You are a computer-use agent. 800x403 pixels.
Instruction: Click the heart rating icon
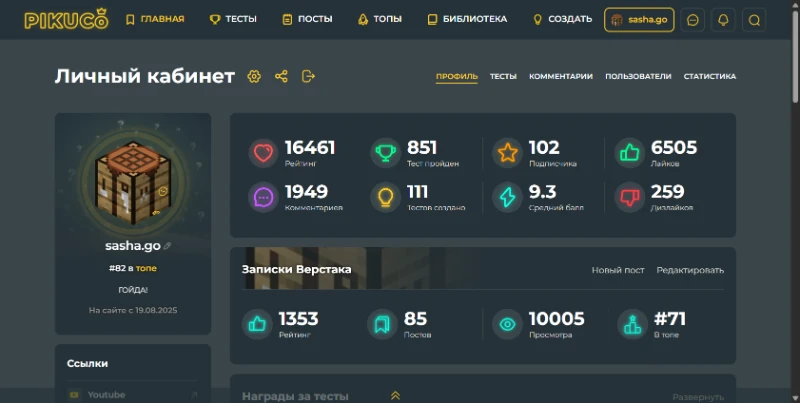pos(263,153)
